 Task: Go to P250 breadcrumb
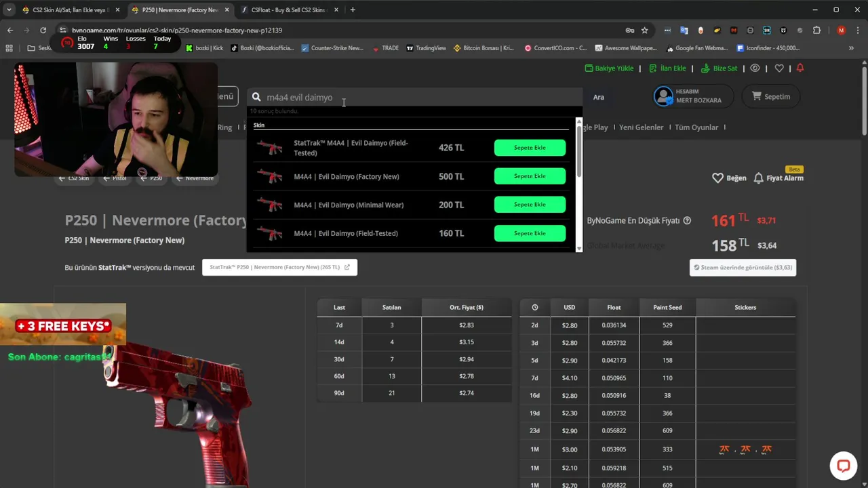[x=153, y=178]
